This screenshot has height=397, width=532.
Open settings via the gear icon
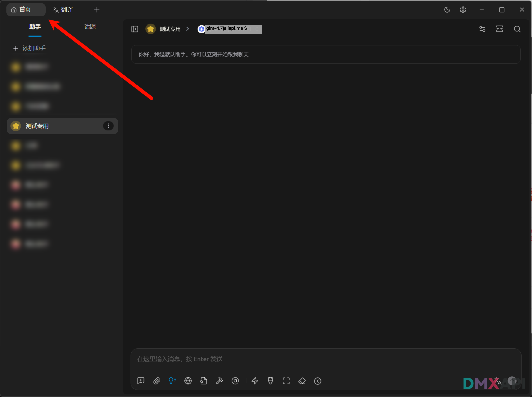click(463, 10)
